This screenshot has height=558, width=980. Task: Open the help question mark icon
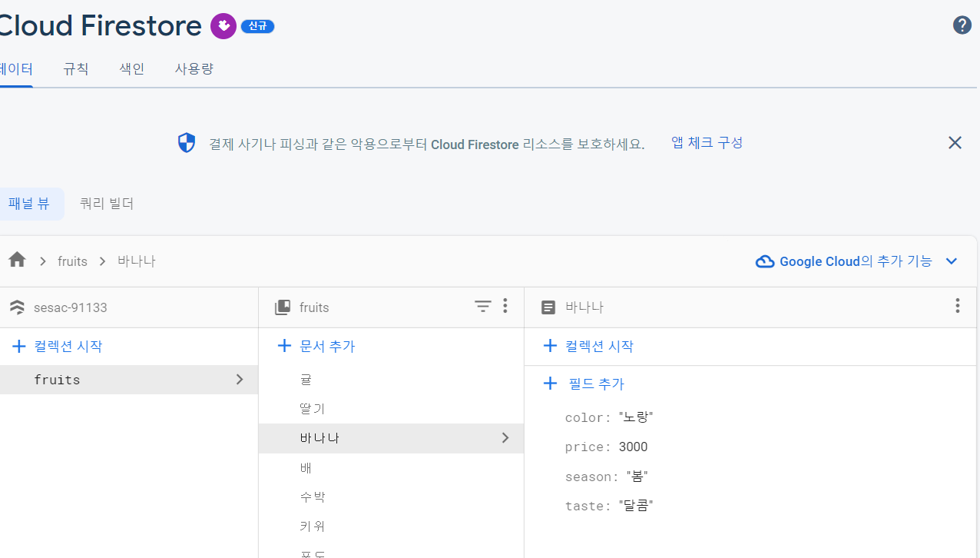962,25
